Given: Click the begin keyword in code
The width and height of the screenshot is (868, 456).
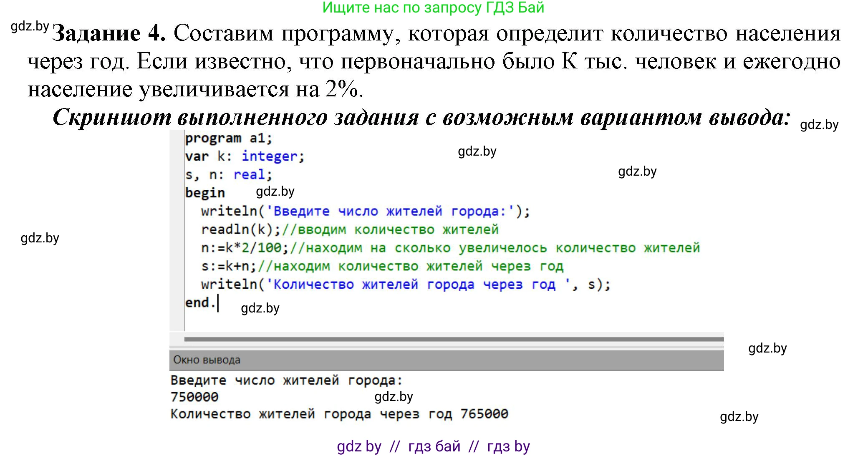Looking at the screenshot, I should point(205,193).
